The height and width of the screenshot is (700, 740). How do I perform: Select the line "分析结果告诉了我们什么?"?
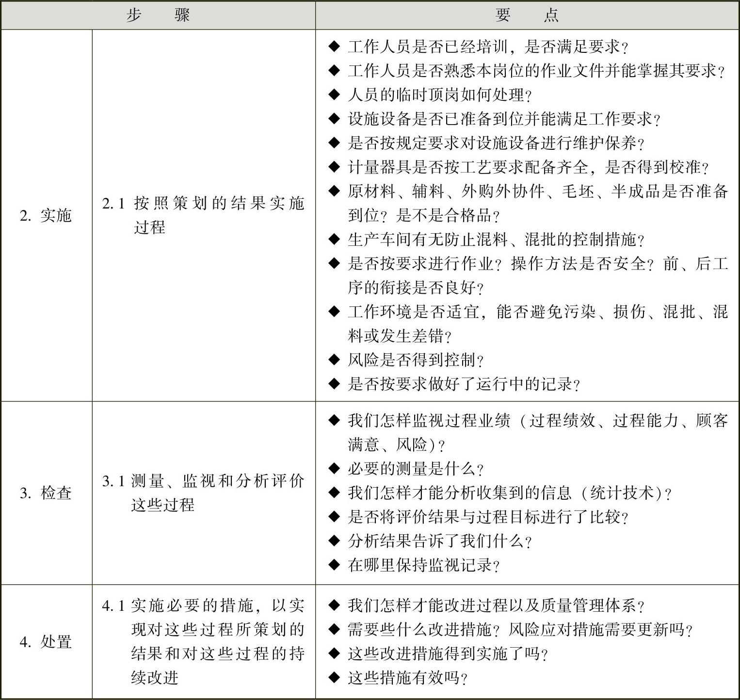[431, 541]
